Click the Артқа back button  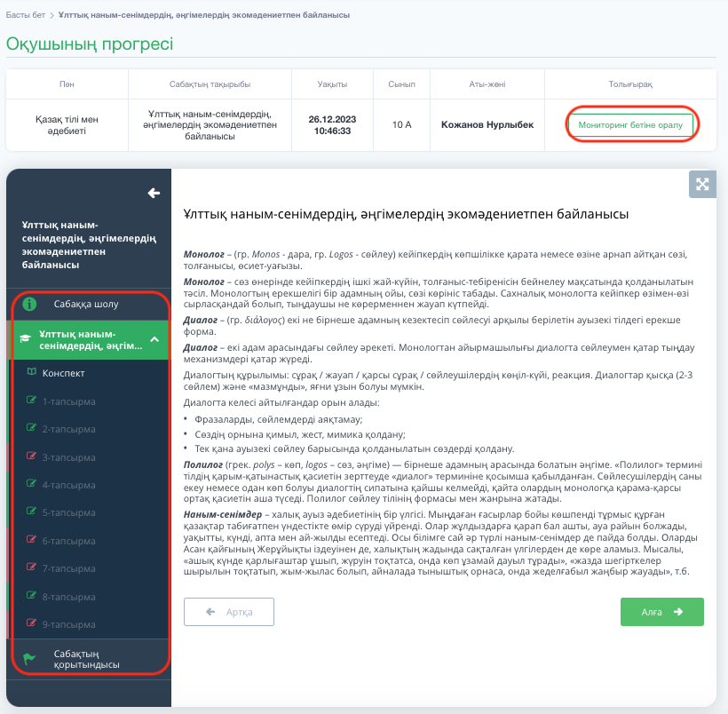(x=229, y=612)
